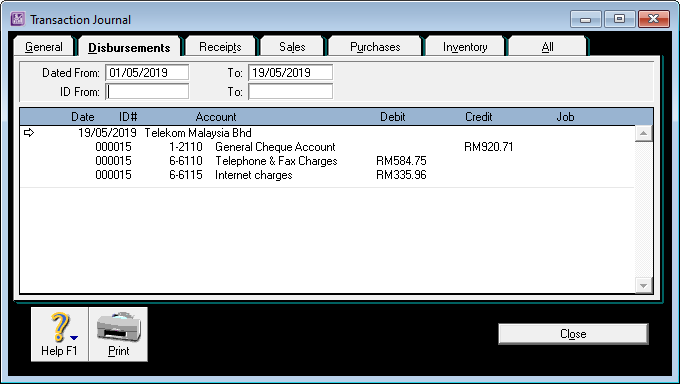Viewport: 680px width, 384px height.
Task: Click the ID To input field
Action: click(291, 92)
